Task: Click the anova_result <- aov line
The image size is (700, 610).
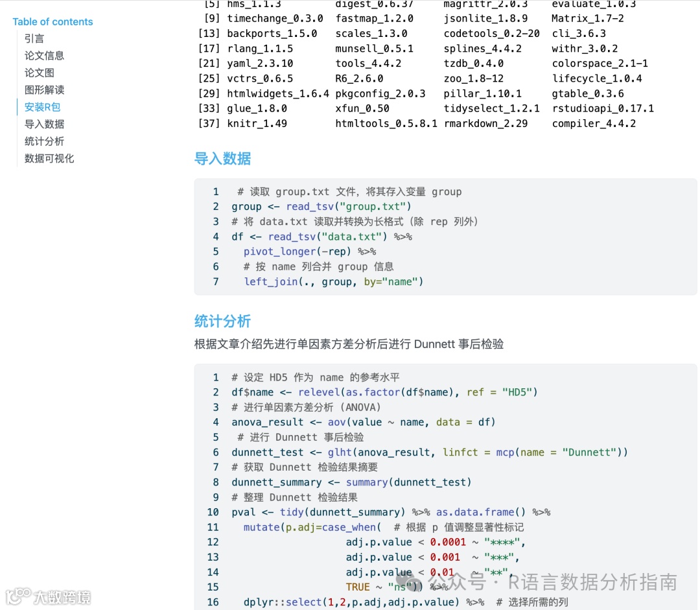Action: (x=364, y=422)
